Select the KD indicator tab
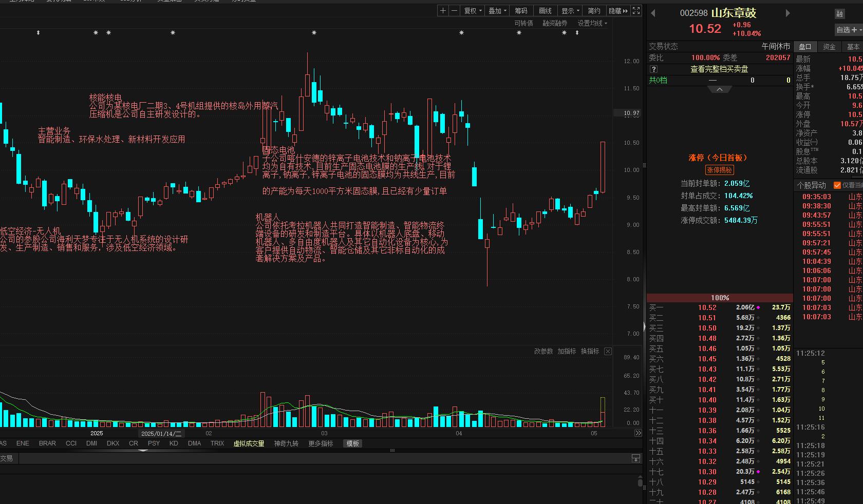This screenshot has height=504, width=863. pos(174,443)
